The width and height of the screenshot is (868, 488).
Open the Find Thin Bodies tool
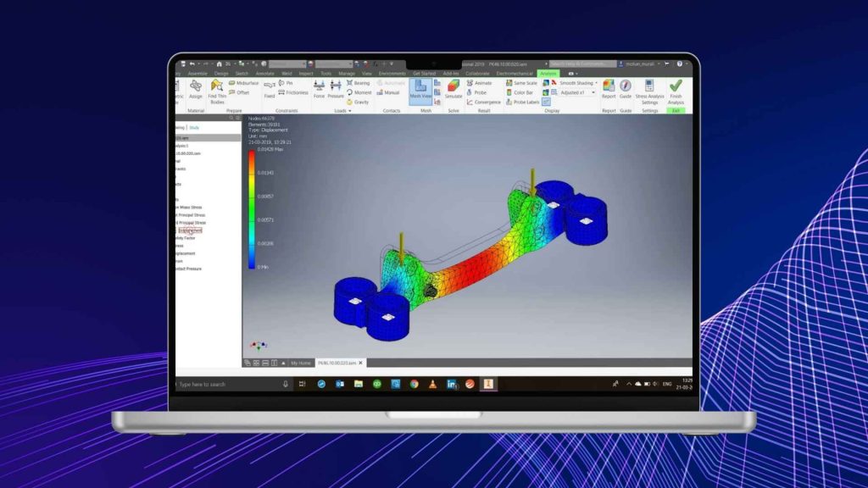217,90
